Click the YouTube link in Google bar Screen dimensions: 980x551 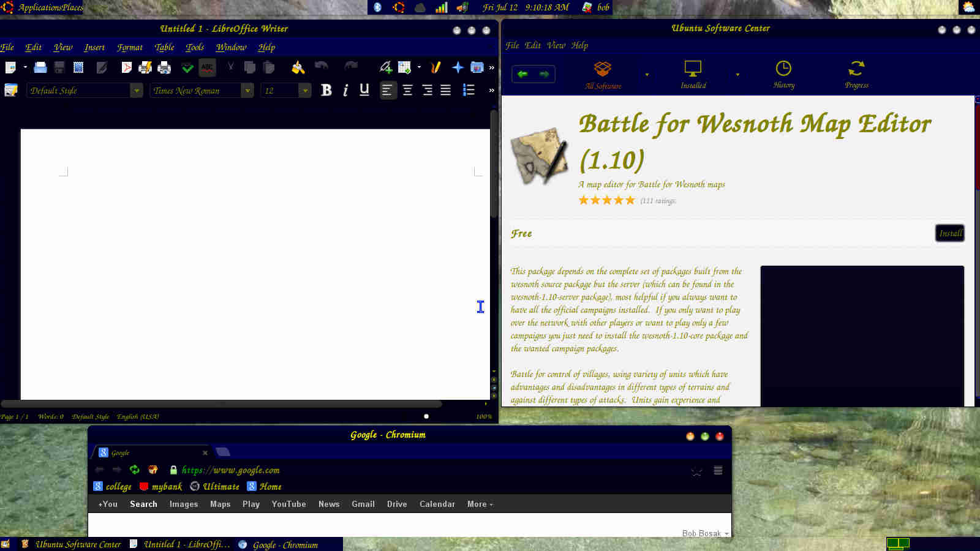coord(288,504)
